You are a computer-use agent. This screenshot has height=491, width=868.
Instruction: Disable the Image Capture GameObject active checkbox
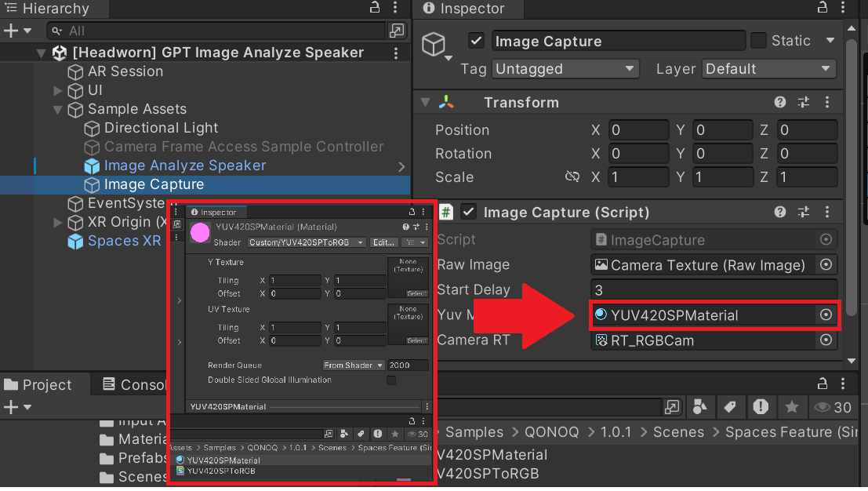click(x=475, y=42)
